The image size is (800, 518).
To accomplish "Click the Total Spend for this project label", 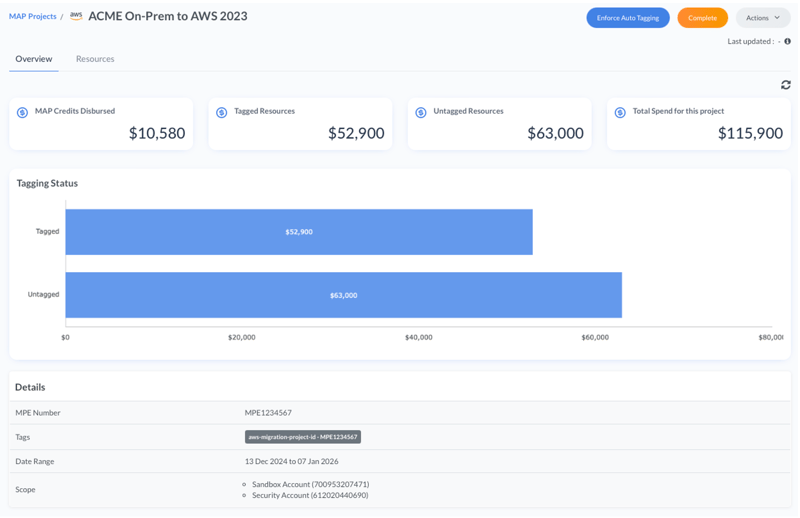I will pyautogui.click(x=678, y=111).
